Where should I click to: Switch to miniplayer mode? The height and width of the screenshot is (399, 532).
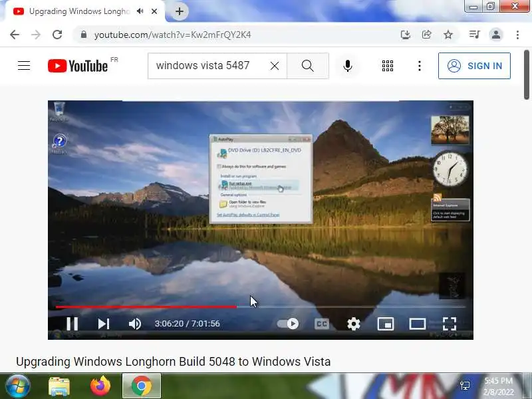386,324
